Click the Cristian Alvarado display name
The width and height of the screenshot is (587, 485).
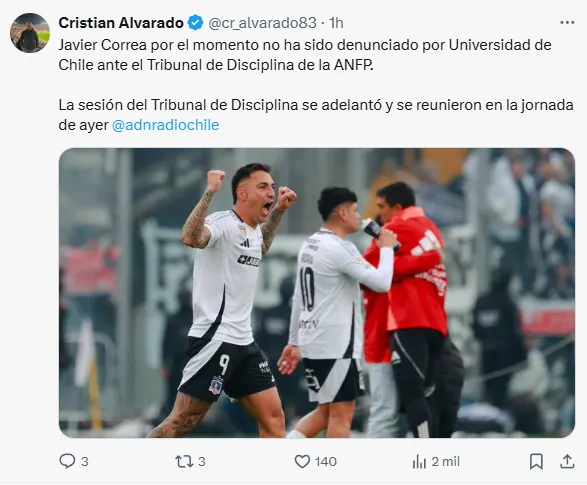[x=121, y=23]
